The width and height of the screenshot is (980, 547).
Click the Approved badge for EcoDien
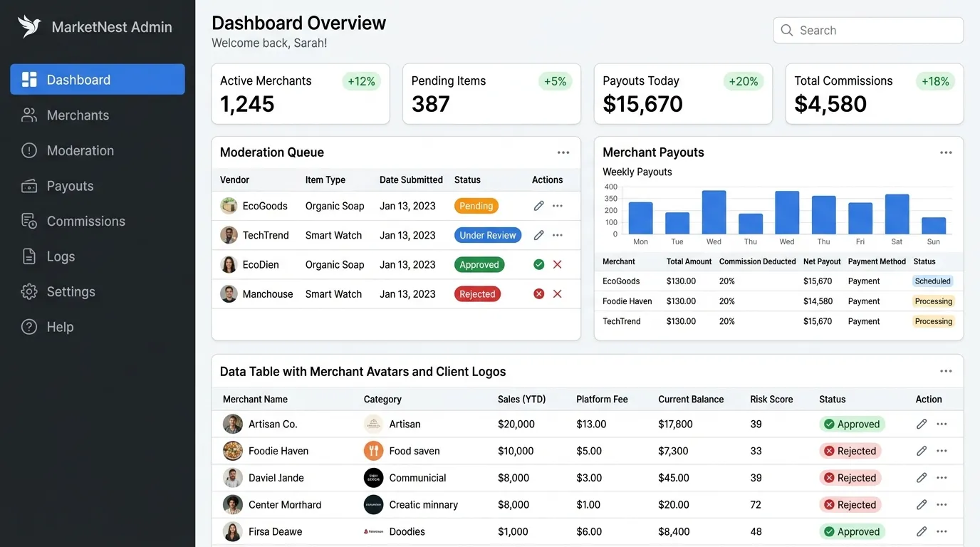click(479, 264)
